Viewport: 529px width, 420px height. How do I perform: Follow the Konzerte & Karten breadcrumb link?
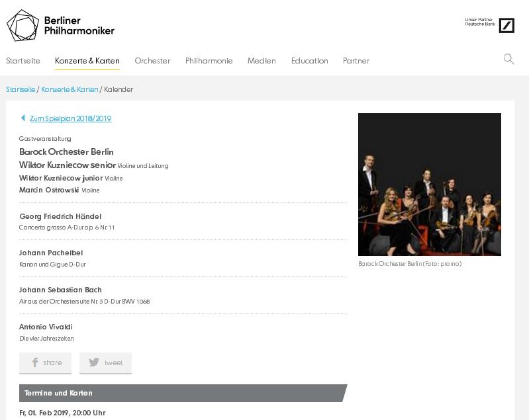coord(70,89)
